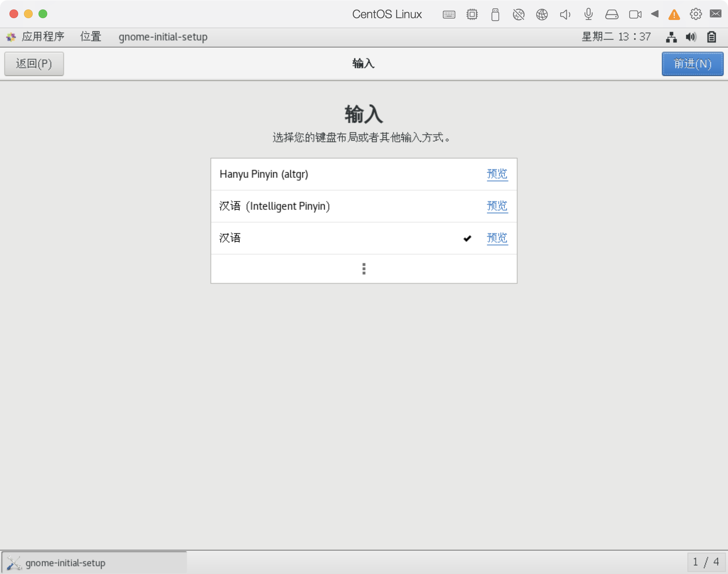Click the crossed-out display icon in toolbar
728x574 pixels.
point(518,15)
